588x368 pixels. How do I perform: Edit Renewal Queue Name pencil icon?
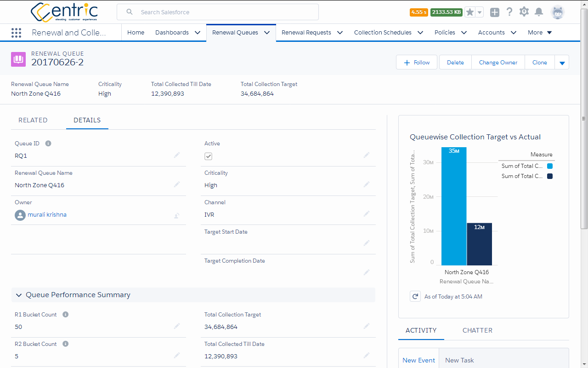point(177,184)
